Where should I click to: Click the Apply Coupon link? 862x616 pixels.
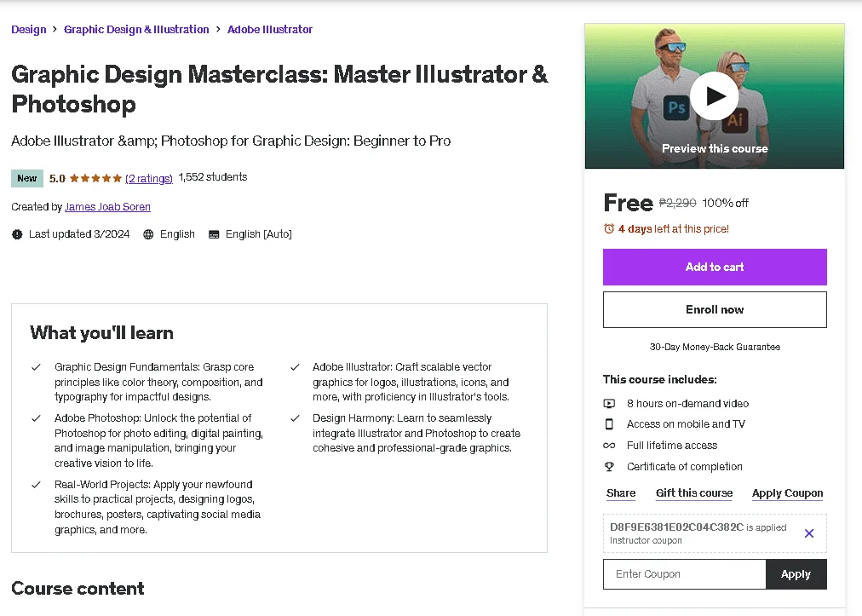coord(787,492)
